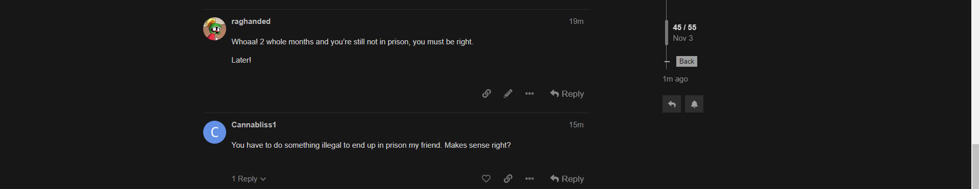This screenshot has width=980, height=189.
Task: Like Cannabliss1's post with heart icon
Action: click(x=486, y=179)
